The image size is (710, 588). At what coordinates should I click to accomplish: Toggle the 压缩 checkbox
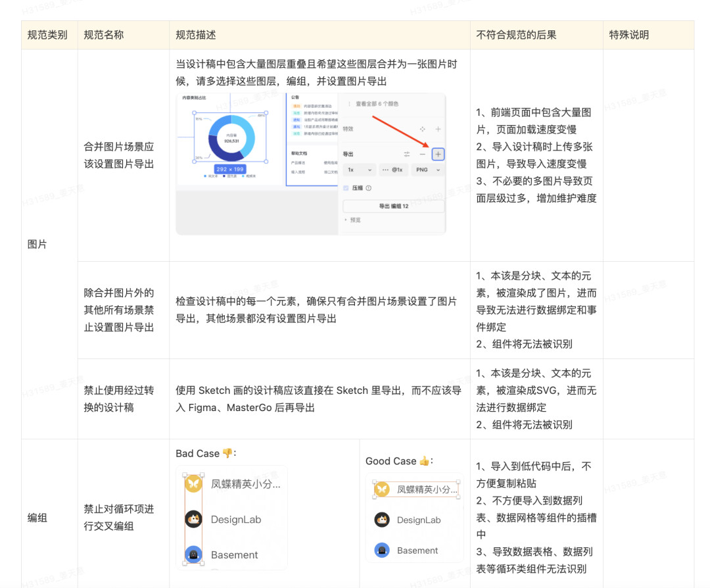(x=346, y=188)
